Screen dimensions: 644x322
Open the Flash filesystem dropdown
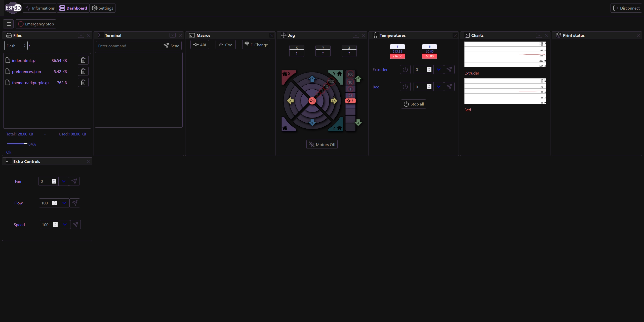16,46
